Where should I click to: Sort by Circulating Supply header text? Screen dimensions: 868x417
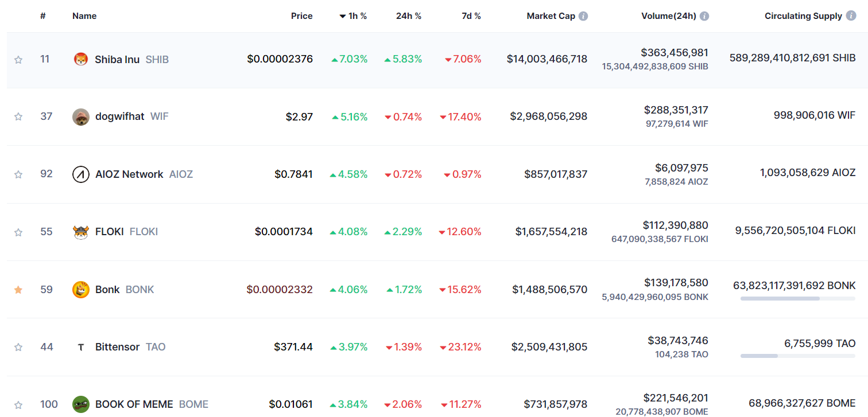[x=804, y=16]
